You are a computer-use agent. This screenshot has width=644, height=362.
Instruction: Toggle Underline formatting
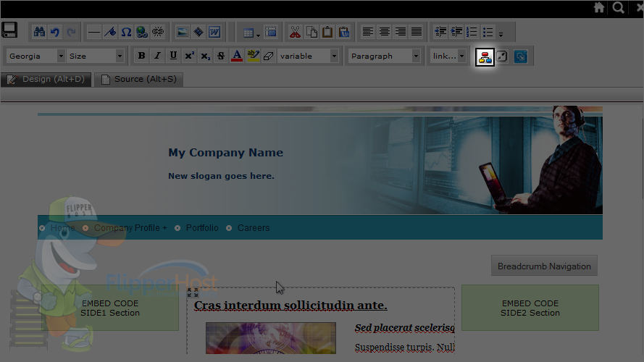coord(173,56)
